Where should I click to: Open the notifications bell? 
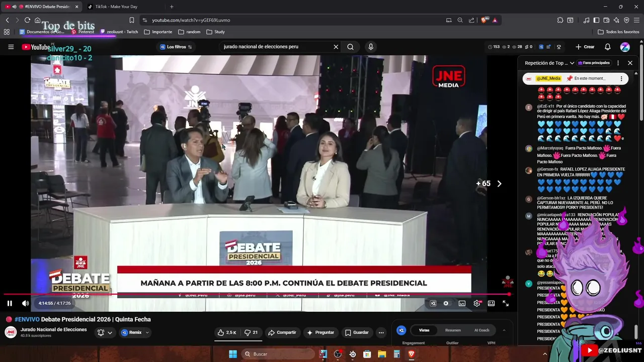tap(607, 47)
